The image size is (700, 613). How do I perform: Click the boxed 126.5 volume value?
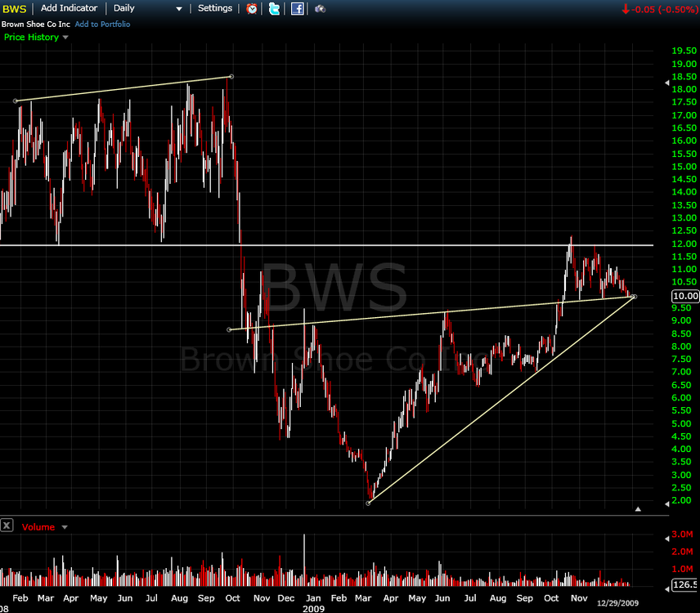686,584
